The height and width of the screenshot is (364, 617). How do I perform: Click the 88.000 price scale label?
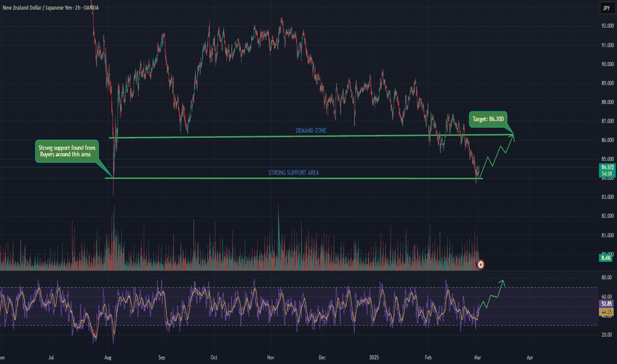pos(607,103)
